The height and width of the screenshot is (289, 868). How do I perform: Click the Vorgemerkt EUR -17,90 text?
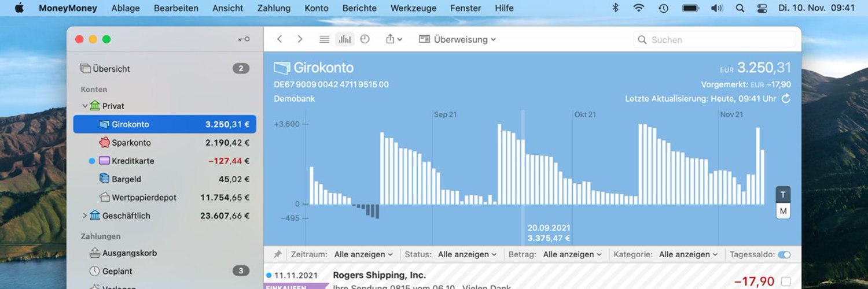tap(746, 84)
